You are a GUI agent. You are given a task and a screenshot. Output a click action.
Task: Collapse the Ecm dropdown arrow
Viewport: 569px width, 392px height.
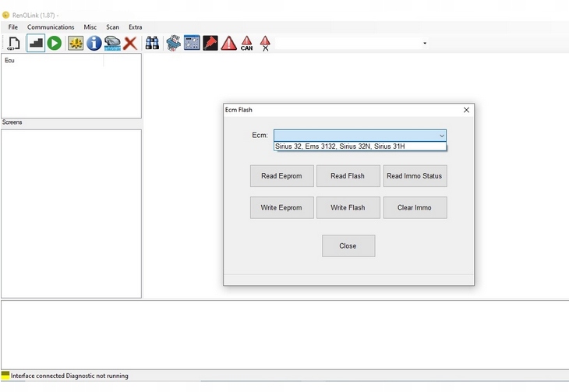[x=442, y=136]
